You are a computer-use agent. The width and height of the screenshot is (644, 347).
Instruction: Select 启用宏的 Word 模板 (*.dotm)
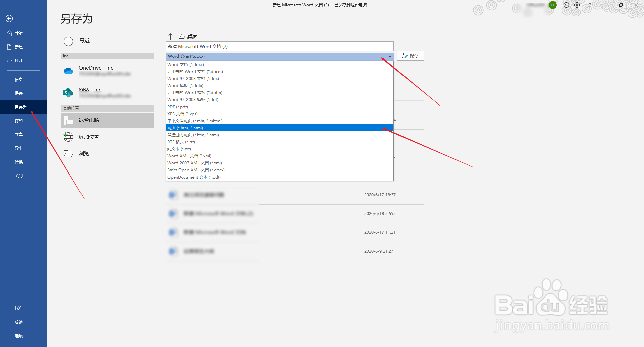280,93
